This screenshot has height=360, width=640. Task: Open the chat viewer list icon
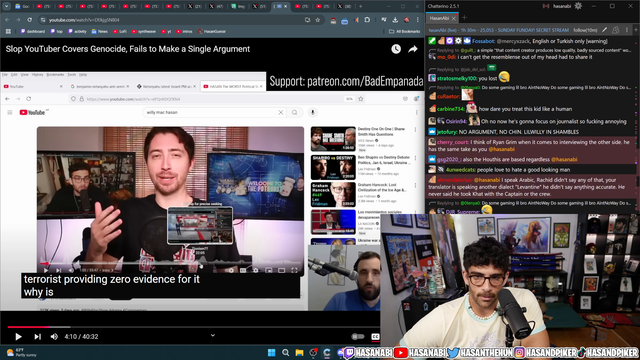click(x=616, y=30)
